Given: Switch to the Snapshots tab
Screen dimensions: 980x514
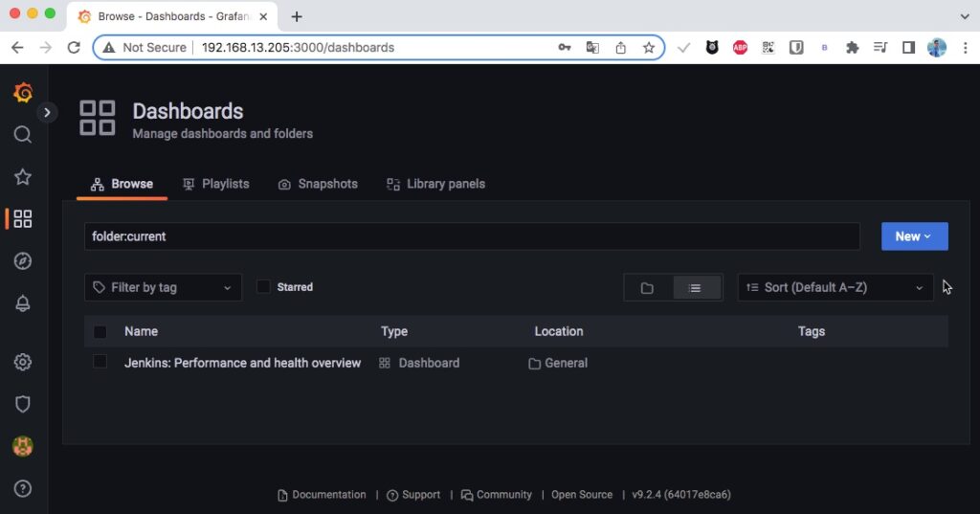Looking at the screenshot, I should [318, 184].
